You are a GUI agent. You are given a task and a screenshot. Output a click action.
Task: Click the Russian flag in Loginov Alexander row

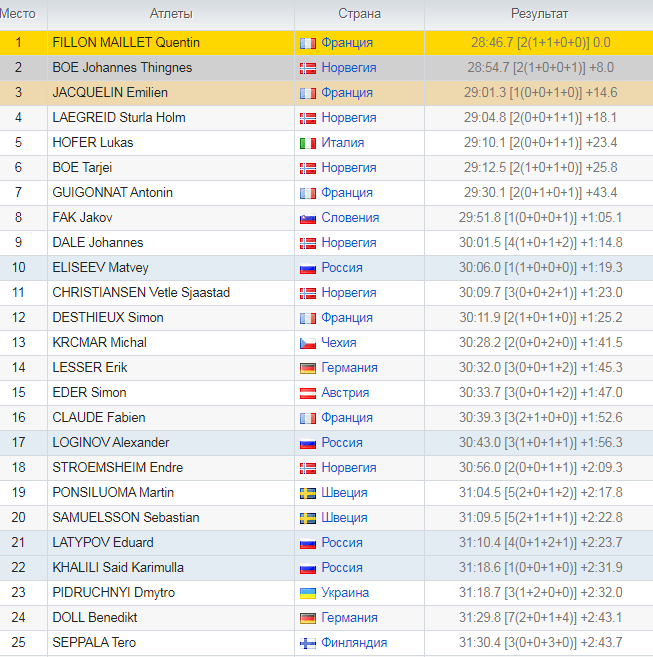click(x=308, y=443)
